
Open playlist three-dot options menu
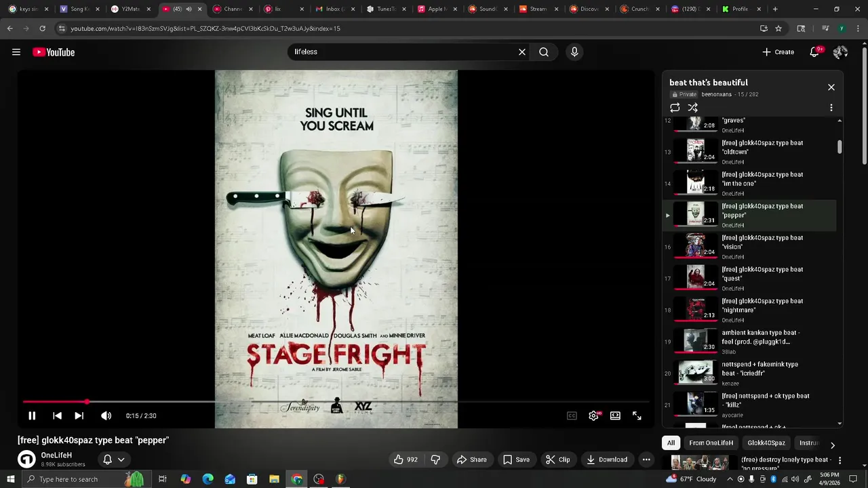coord(831,108)
